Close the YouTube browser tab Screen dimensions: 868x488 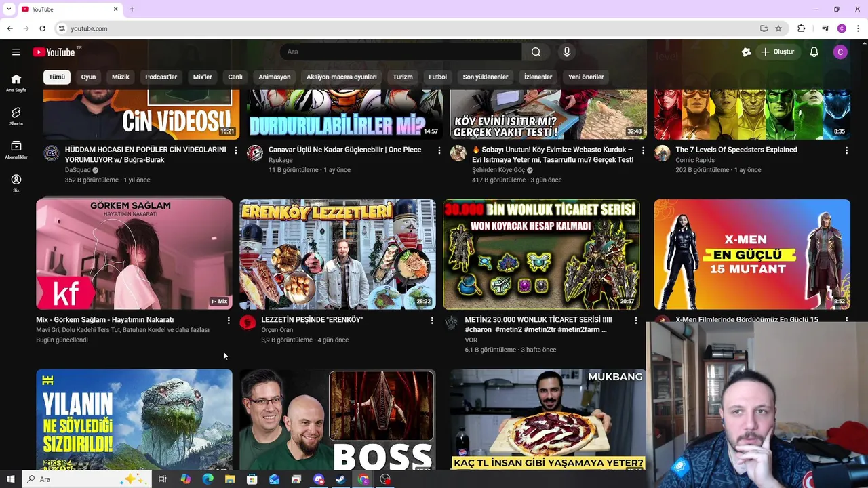coord(115,9)
